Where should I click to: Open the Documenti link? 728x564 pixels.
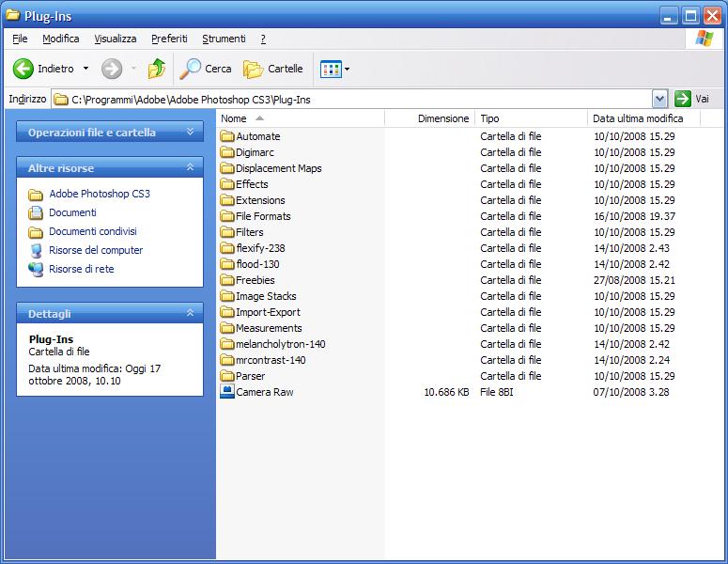(72, 212)
